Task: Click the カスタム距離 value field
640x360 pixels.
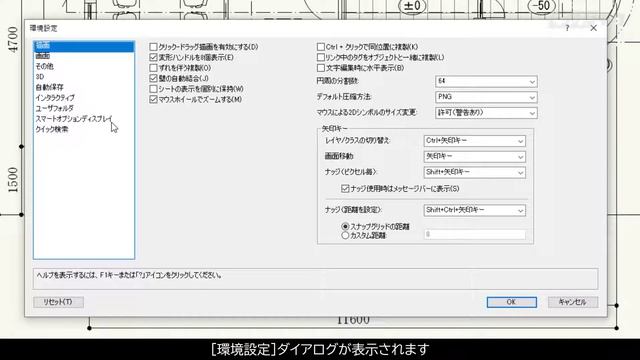Action: pos(475,234)
